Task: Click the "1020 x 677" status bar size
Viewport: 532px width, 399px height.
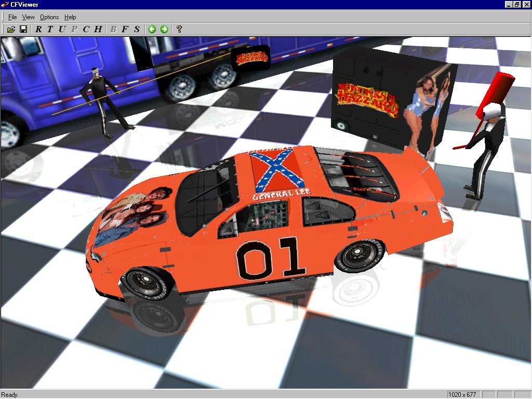Action: 462,395
